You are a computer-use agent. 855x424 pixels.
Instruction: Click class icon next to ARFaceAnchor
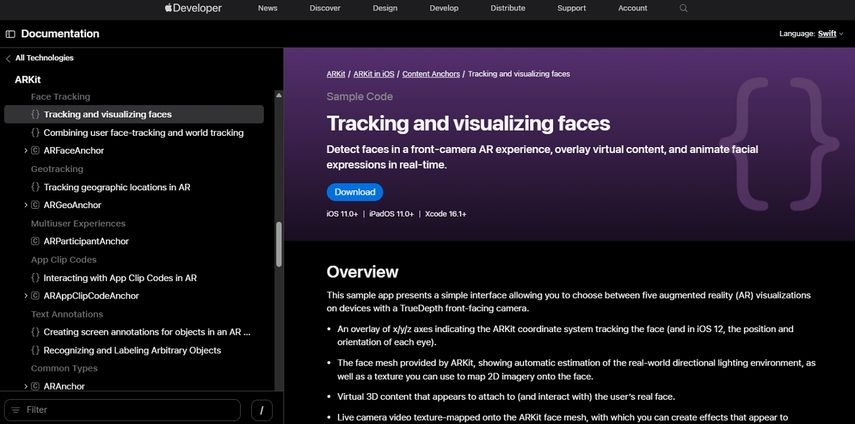[35, 150]
